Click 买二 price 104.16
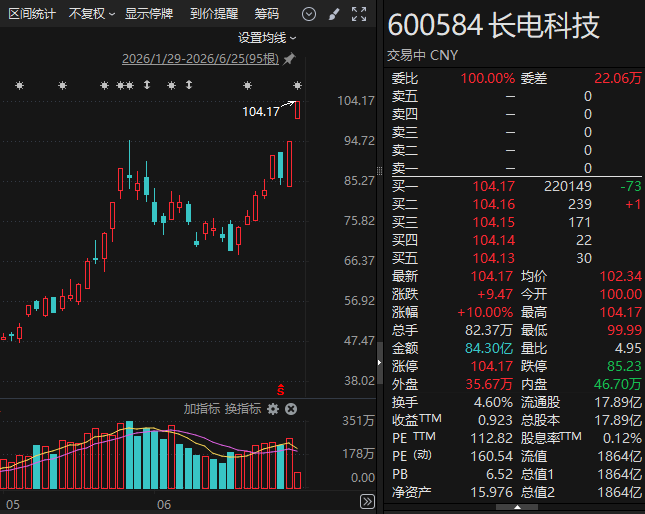645x514 pixels. click(x=494, y=204)
